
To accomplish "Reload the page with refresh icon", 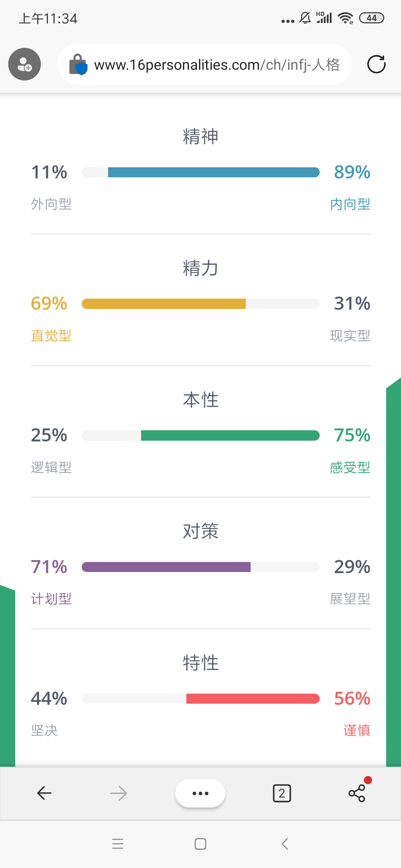I will 376,64.
